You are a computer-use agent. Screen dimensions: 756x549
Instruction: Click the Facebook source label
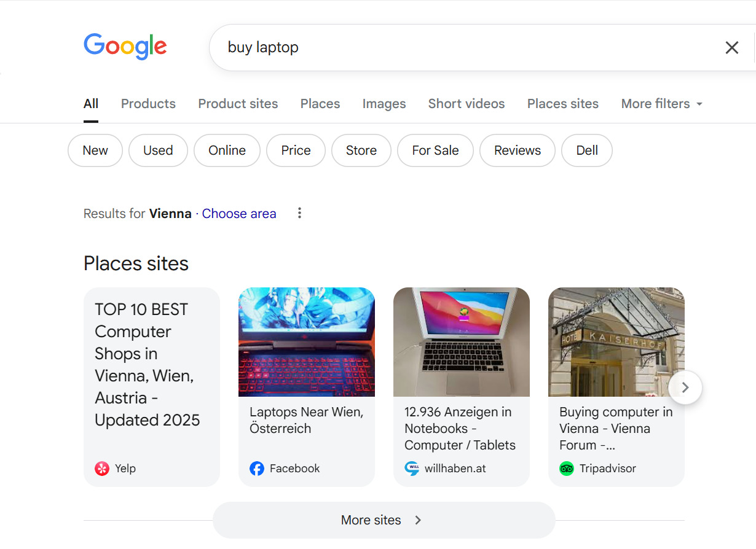click(x=295, y=469)
